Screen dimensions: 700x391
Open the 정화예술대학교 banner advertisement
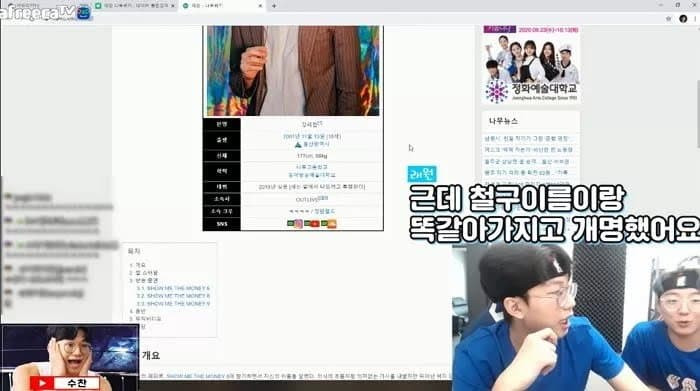coord(531,64)
